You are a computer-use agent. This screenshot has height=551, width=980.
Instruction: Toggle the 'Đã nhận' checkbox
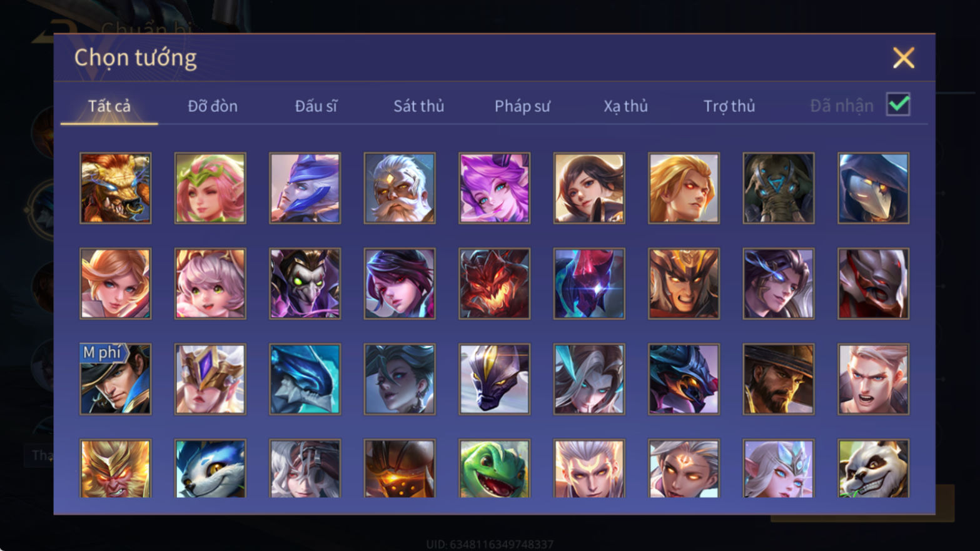click(898, 104)
